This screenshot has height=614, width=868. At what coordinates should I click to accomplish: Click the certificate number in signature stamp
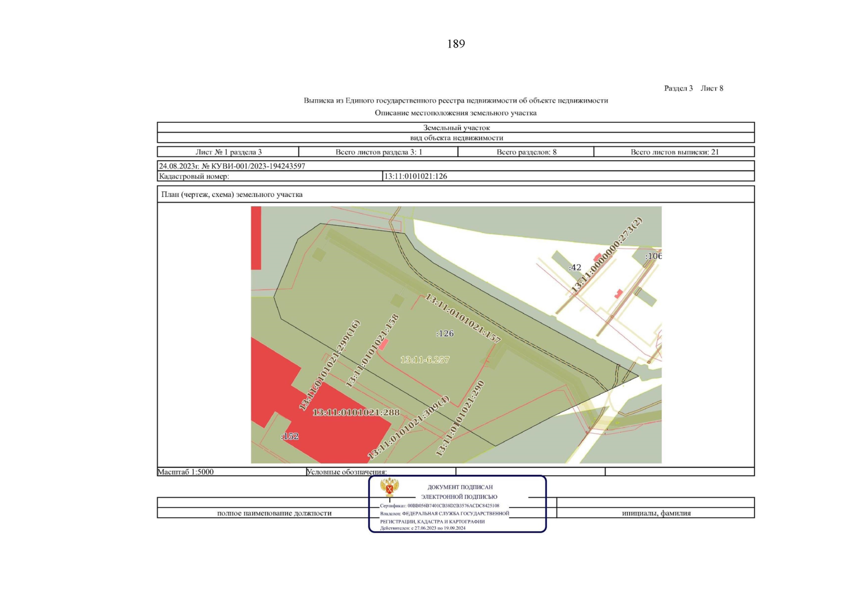[x=453, y=506]
